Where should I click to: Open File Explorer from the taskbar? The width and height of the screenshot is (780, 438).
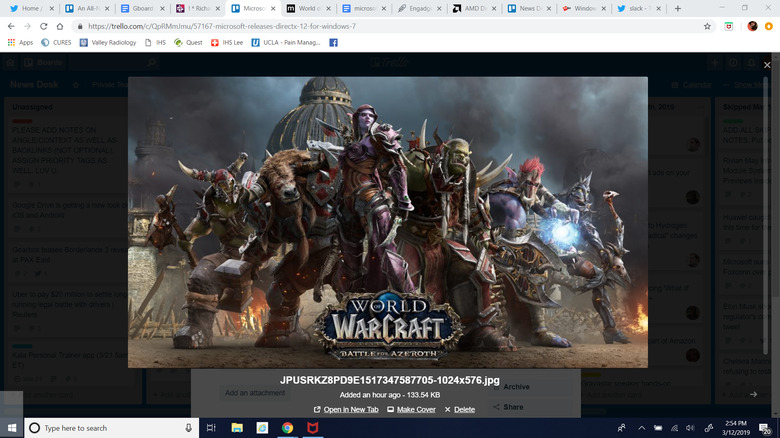click(x=237, y=428)
